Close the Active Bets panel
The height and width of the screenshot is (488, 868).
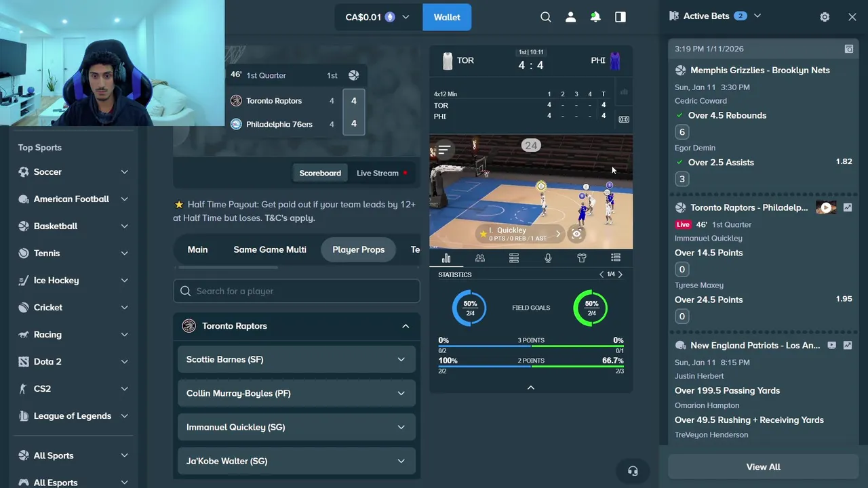coord(852,17)
